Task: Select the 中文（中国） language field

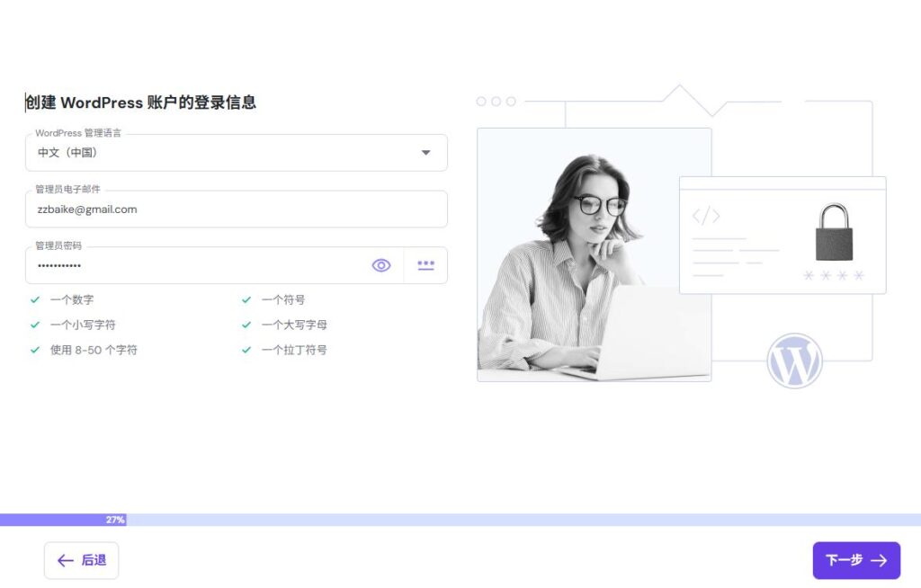Action: click(180, 152)
